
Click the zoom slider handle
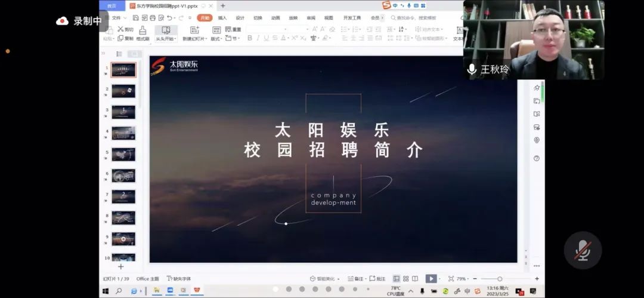[500, 279]
